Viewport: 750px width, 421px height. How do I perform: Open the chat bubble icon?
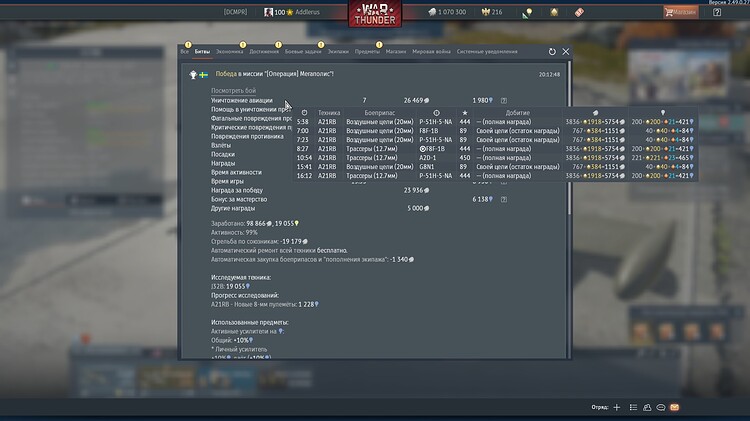661,408
